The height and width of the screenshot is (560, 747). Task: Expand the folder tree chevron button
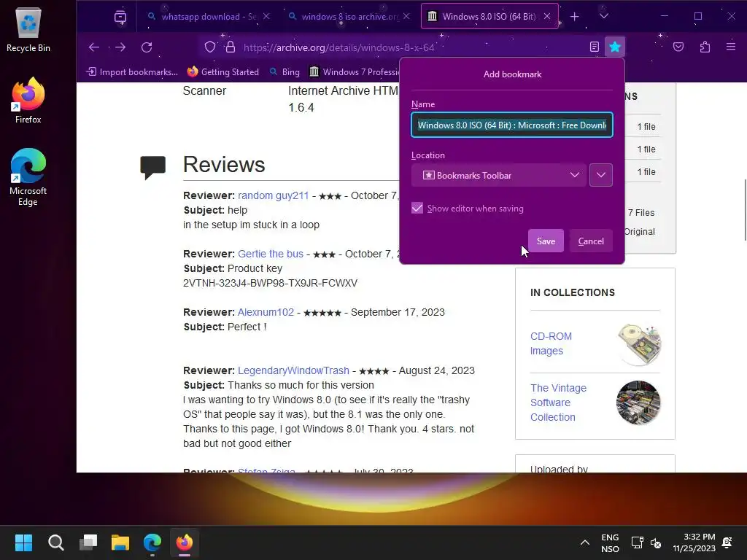(601, 175)
